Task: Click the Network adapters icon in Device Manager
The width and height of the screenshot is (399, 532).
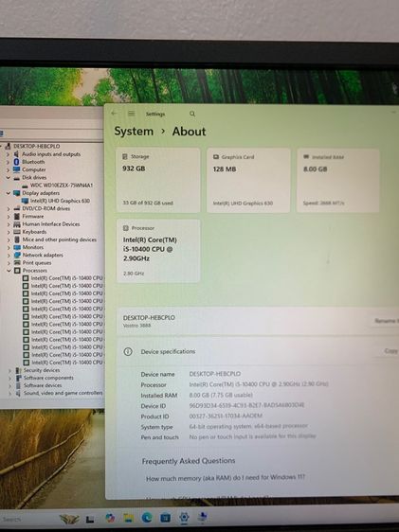Action: click(x=17, y=256)
